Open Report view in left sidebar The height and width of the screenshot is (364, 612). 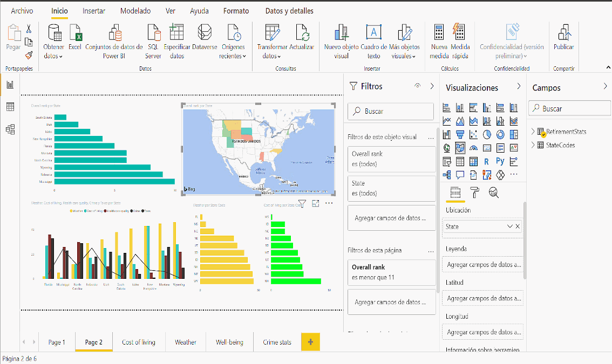pos(10,85)
